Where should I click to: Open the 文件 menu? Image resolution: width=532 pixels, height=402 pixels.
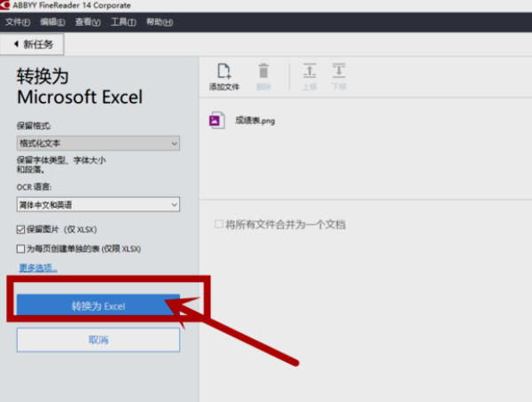pos(18,22)
